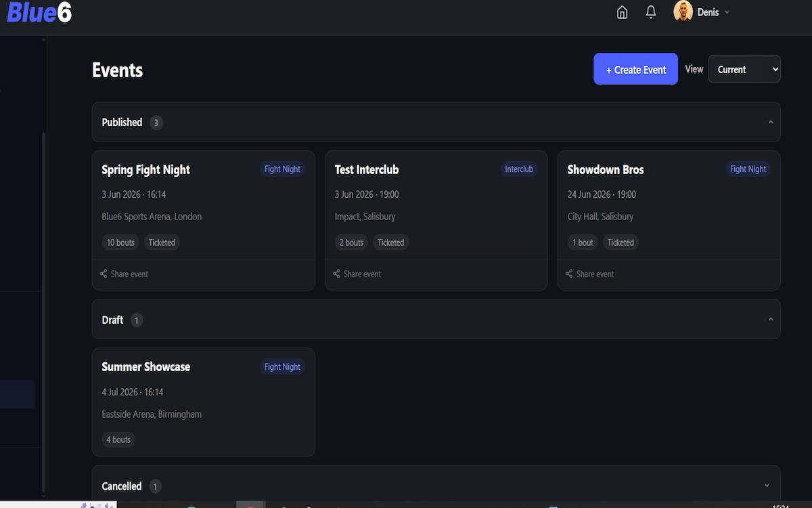
Task: Click date 24 Jun 2026 · 19:00
Action: click(x=602, y=194)
